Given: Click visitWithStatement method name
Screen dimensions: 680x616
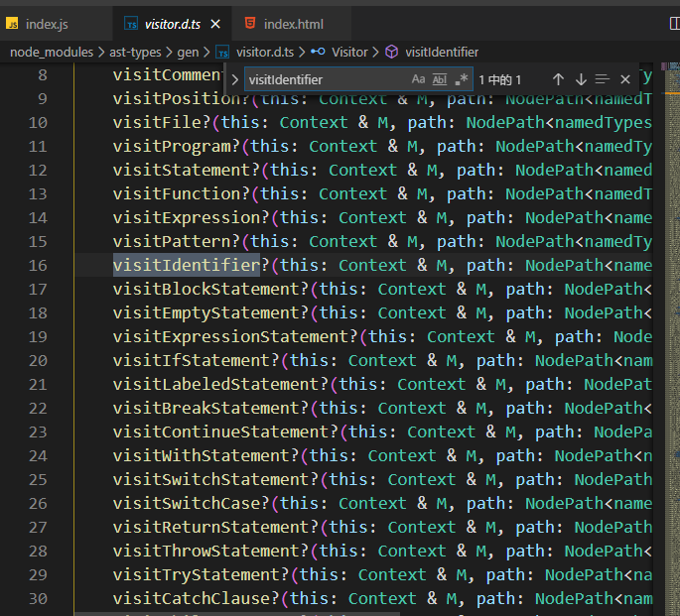Looking at the screenshot, I should click(x=201, y=456).
